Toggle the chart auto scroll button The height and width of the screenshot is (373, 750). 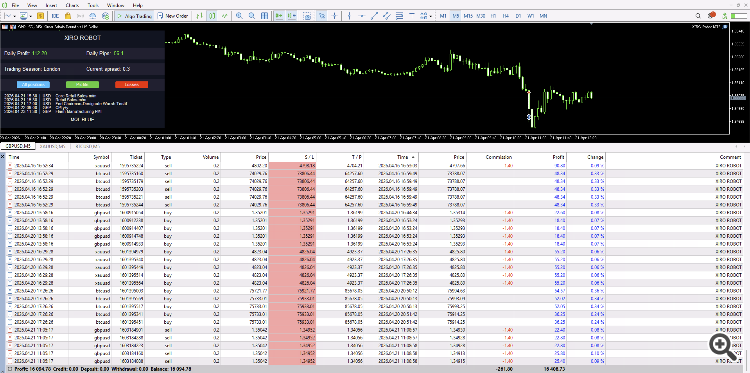(279, 16)
